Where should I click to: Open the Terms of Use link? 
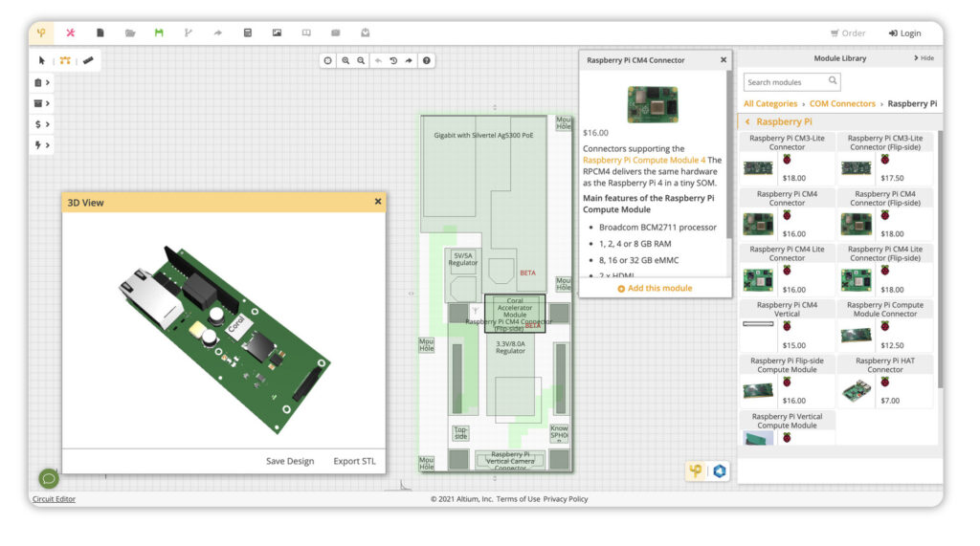pos(518,499)
